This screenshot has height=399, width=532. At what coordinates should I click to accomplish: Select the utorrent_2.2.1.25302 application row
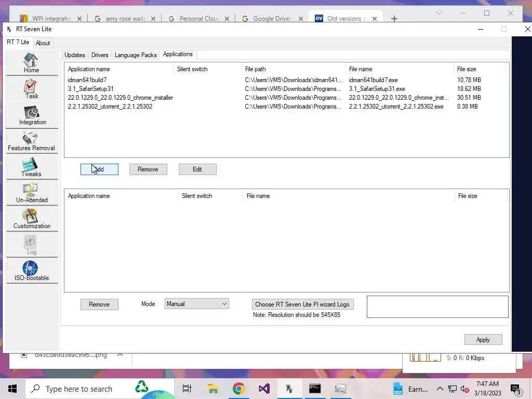point(286,106)
